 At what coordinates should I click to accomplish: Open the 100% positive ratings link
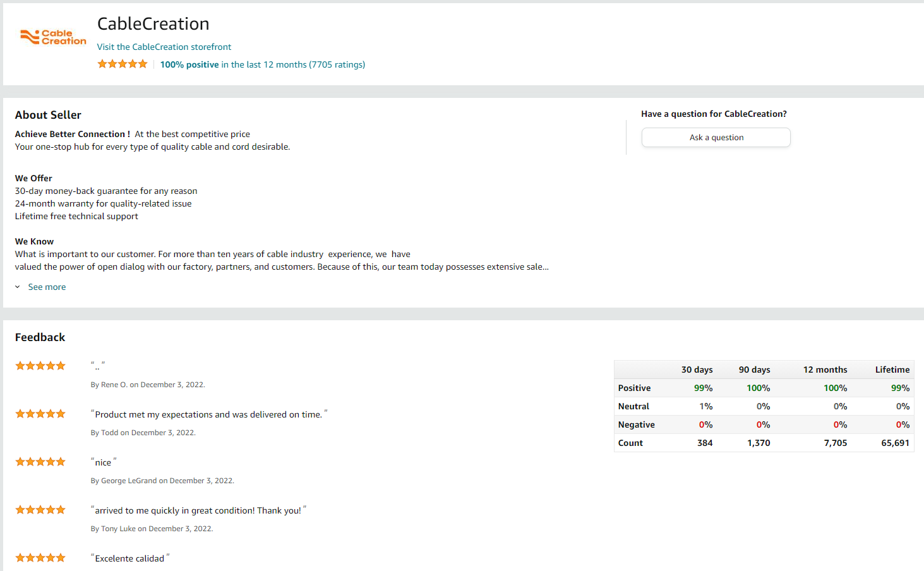click(262, 64)
